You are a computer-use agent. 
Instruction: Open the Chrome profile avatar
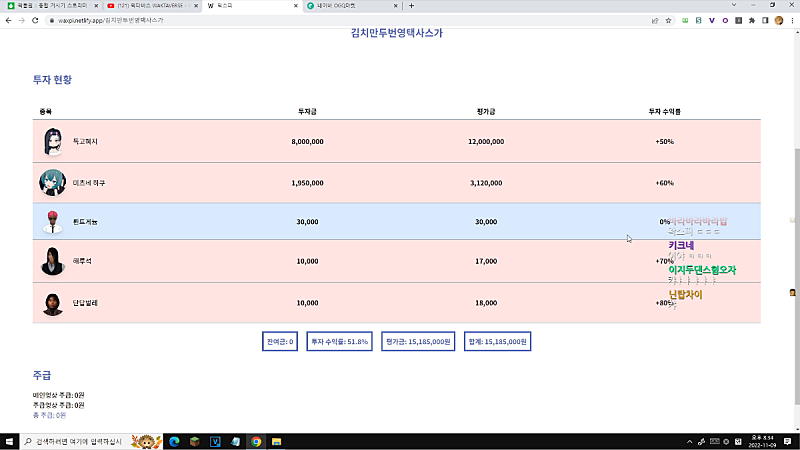click(779, 20)
